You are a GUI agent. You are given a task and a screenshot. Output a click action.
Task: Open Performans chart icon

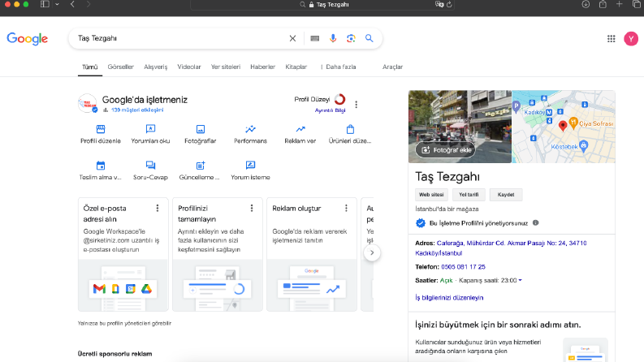coord(251,129)
